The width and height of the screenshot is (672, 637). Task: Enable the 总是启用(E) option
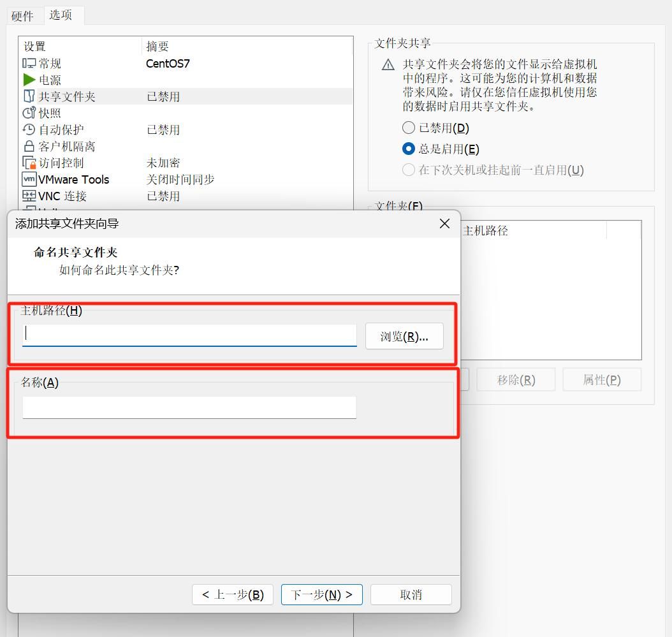coord(408,149)
